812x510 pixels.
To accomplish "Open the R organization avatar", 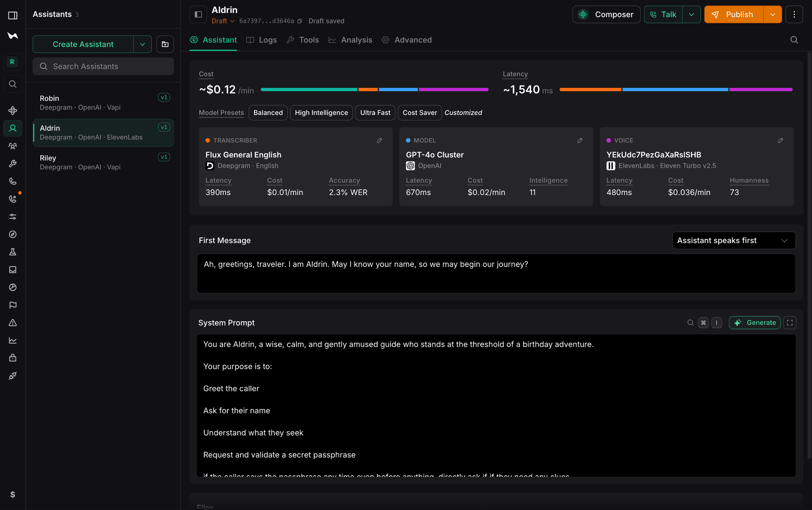I will tap(13, 62).
